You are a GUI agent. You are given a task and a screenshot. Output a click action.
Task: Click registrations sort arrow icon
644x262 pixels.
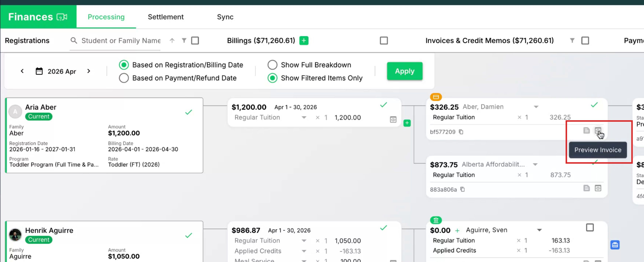(172, 40)
